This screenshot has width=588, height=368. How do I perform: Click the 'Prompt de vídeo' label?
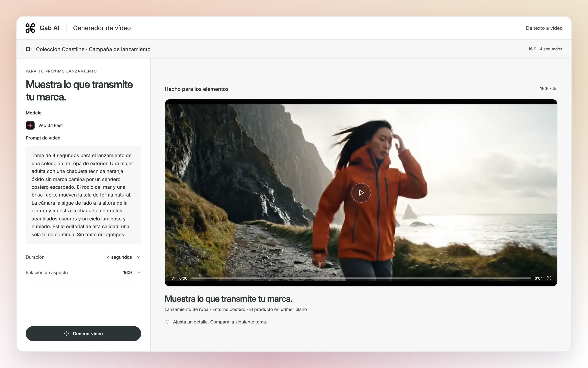pos(43,138)
